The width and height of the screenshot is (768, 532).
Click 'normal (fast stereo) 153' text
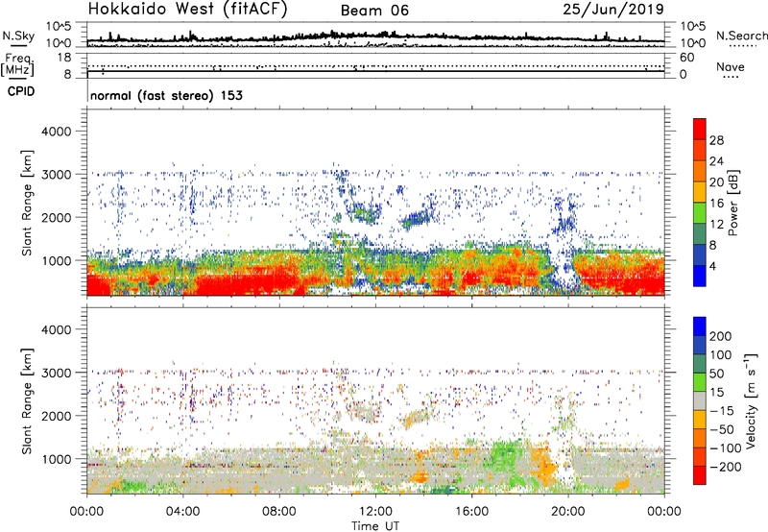coord(166,95)
